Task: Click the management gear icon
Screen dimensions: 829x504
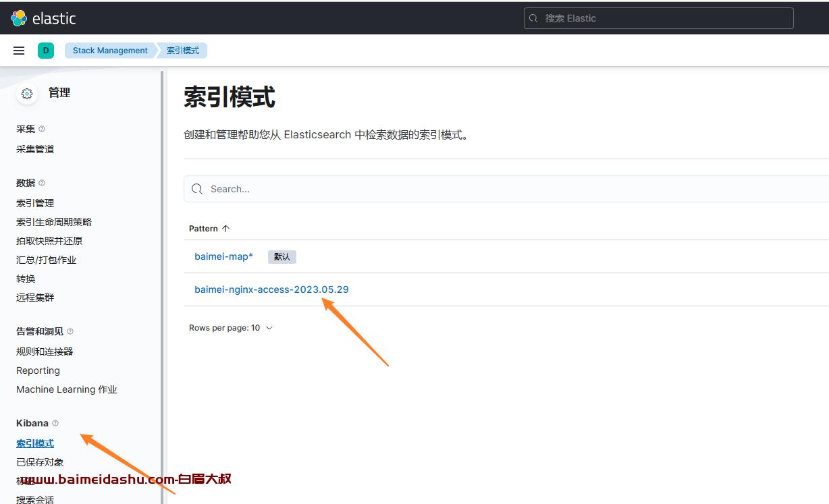Action: pyautogui.click(x=27, y=94)
